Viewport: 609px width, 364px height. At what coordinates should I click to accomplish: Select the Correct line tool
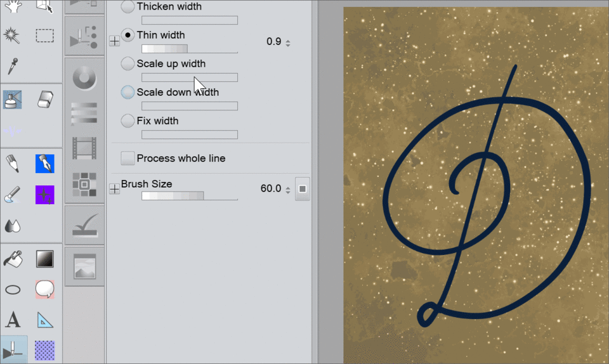click(x=13, y=349)
